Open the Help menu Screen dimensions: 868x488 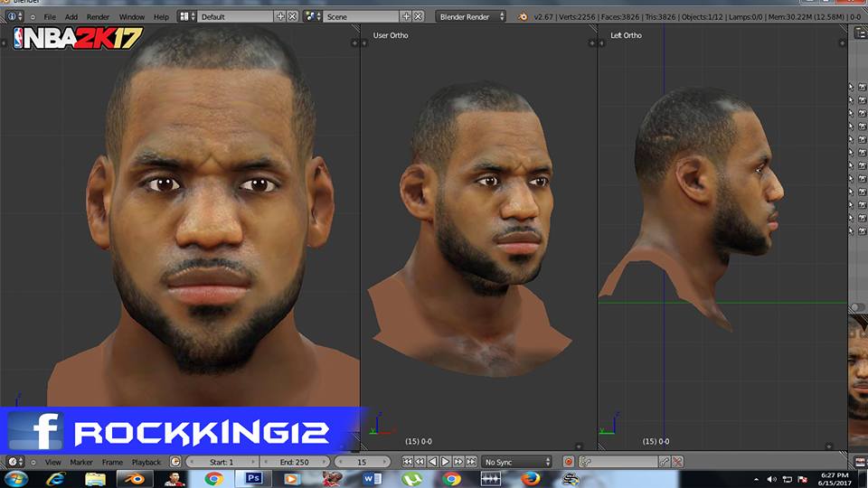161,17
